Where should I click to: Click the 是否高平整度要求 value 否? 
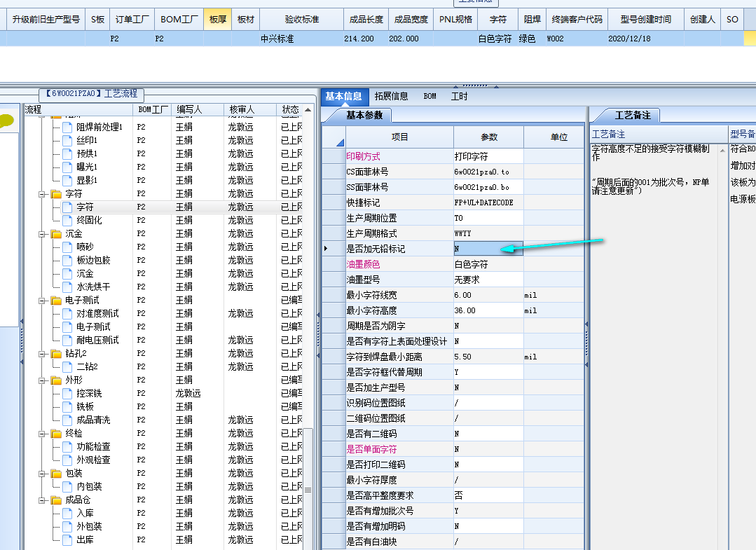click(488, 495)
